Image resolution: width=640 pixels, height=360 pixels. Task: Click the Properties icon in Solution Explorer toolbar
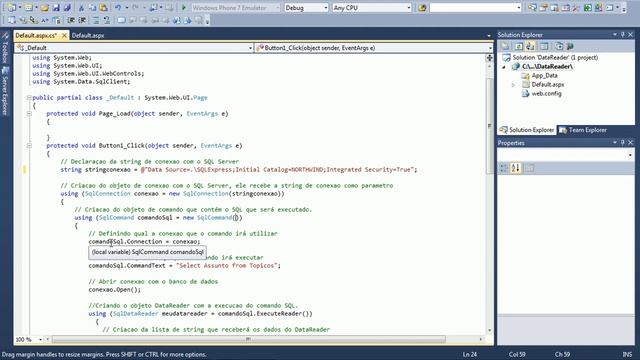pyautogui.click(x=505, y=46)
